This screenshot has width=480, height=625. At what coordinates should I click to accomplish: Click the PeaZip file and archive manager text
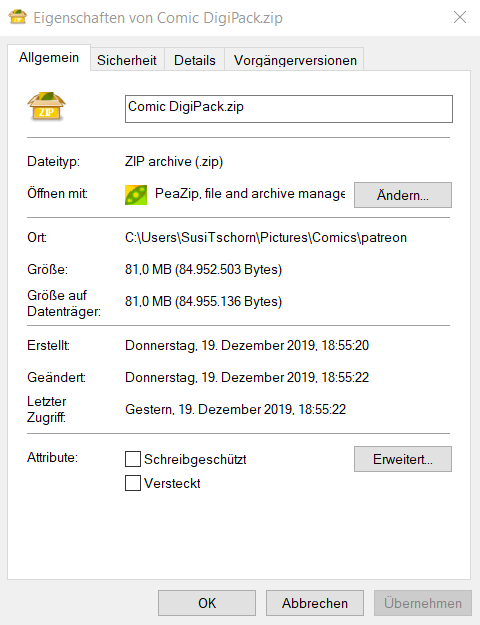pos(250,194)
